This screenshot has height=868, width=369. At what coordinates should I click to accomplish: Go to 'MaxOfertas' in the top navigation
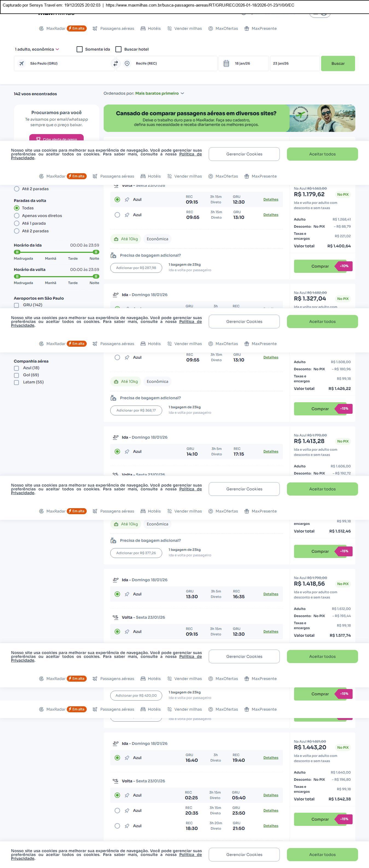pyautogui.click(x=223, y=29)
